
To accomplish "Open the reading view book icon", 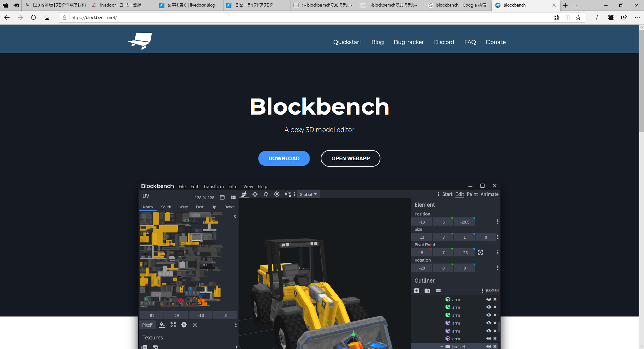I will point(567,18).
